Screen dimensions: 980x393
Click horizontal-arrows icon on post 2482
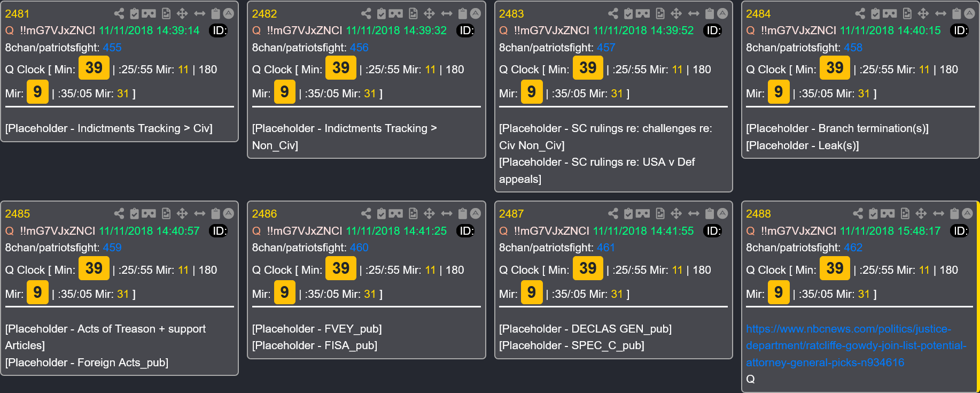click(x=447, y=13)
